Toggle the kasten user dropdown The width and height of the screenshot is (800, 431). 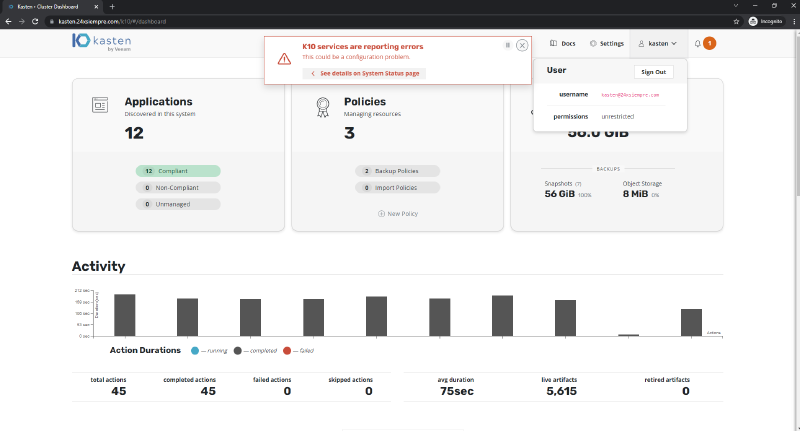point(657,43)
